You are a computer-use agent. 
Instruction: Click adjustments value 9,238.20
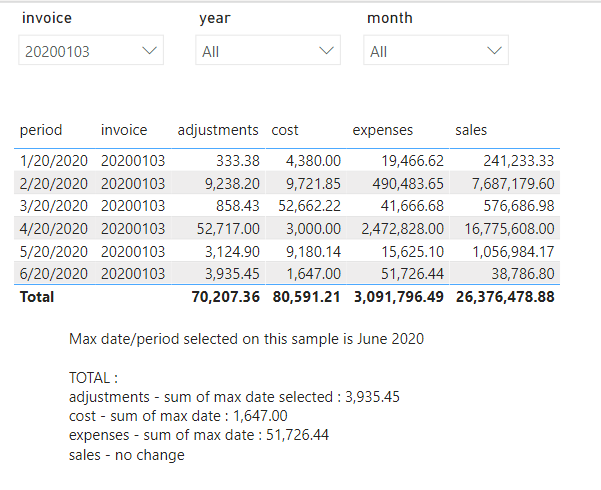pos(232,184)
